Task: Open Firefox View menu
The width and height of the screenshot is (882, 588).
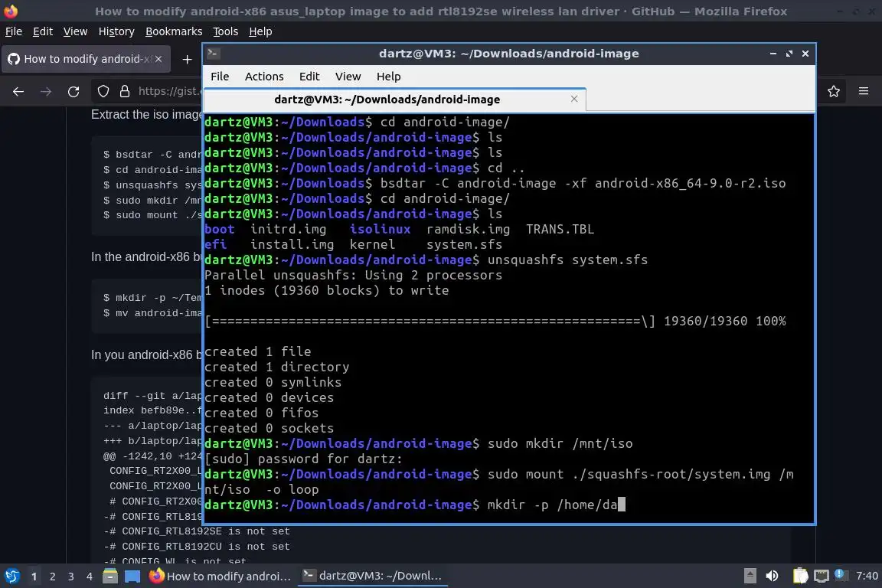Action: (75, 31)
